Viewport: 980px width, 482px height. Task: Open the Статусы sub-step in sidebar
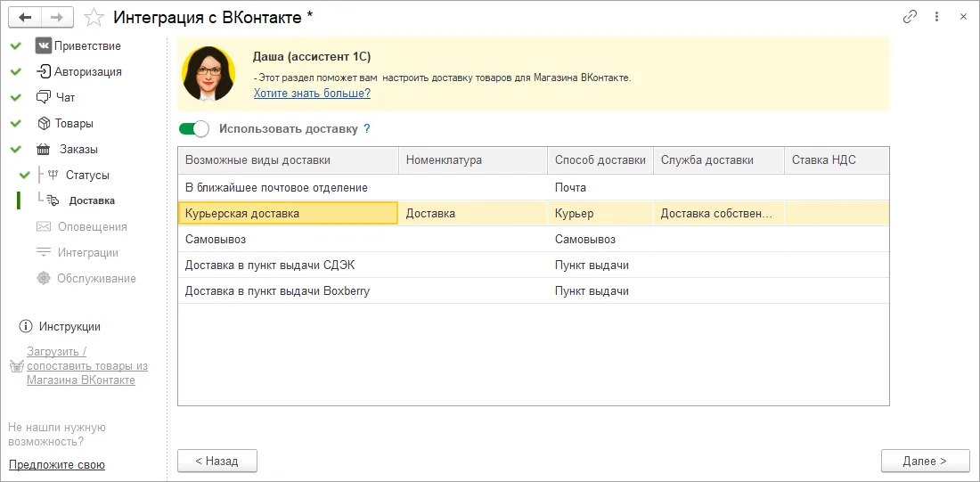point(86,175)
